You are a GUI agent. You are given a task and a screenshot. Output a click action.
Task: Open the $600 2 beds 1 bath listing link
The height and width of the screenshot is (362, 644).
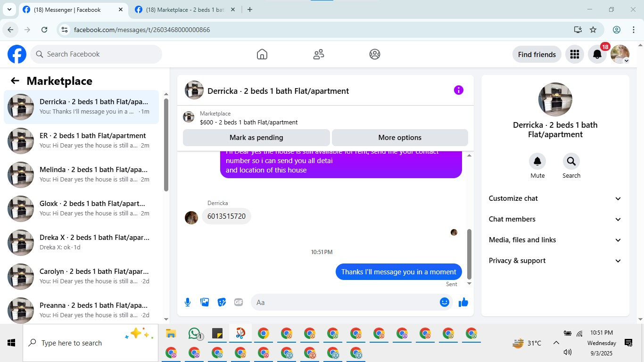click(248, 122)
